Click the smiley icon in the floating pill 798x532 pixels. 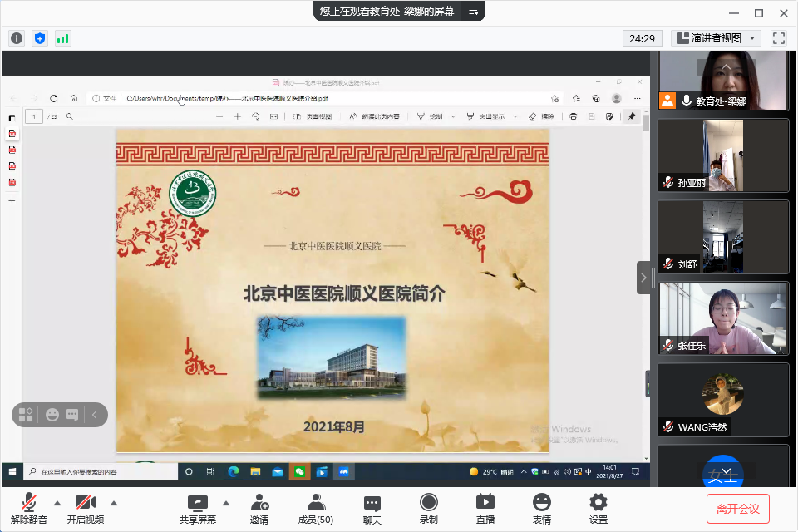click(x=52, y=415)
